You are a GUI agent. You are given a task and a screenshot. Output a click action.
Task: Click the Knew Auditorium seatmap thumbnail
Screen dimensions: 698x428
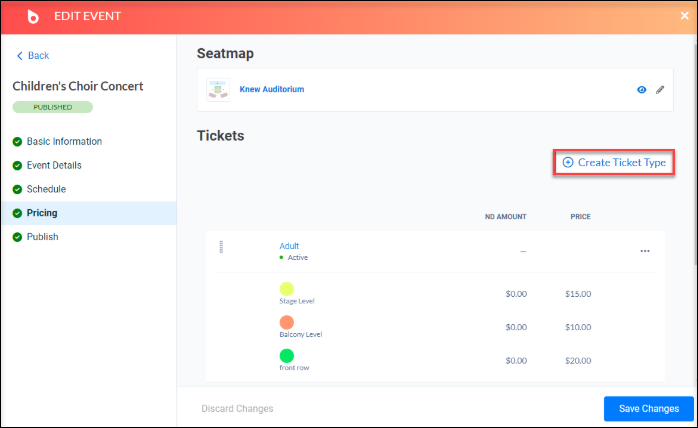[218, 90]
